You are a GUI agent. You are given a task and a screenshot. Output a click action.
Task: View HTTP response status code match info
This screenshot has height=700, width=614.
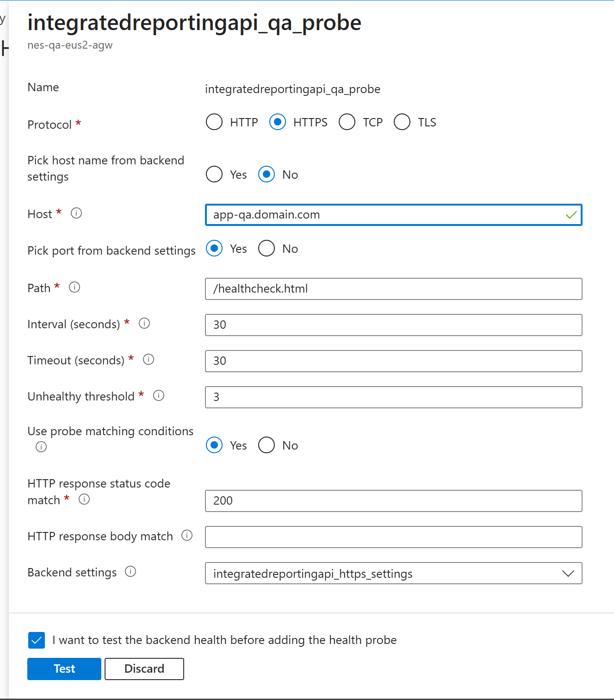(x=84, y=499)
